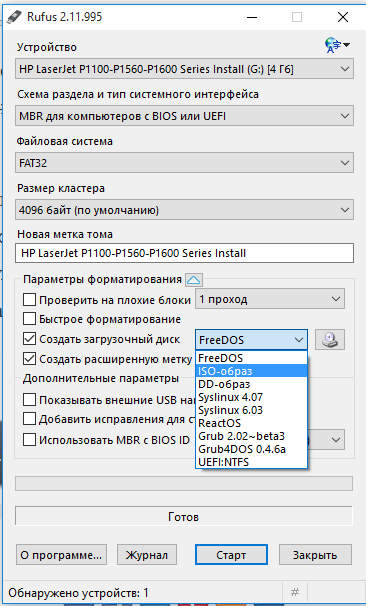Select 'ISO-образ' from the list
The image size is (366, 606).
[x=252, y=371]
